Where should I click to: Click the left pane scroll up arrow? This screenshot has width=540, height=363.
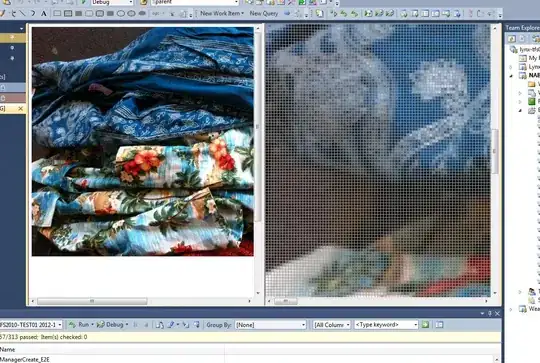258,28
